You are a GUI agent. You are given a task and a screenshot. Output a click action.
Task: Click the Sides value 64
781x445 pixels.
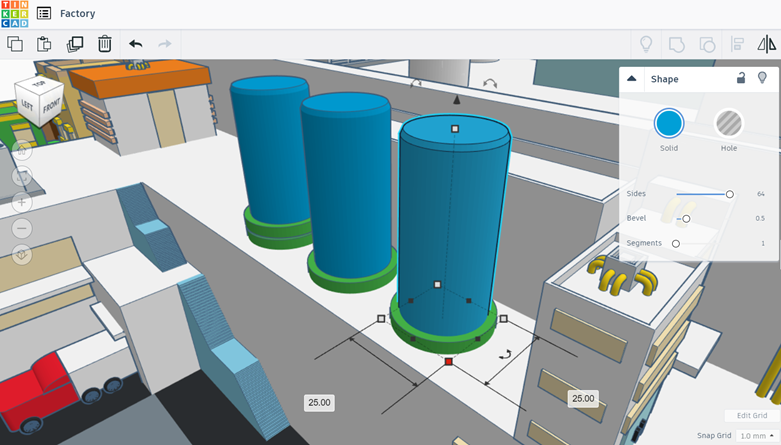click(761, 194)
